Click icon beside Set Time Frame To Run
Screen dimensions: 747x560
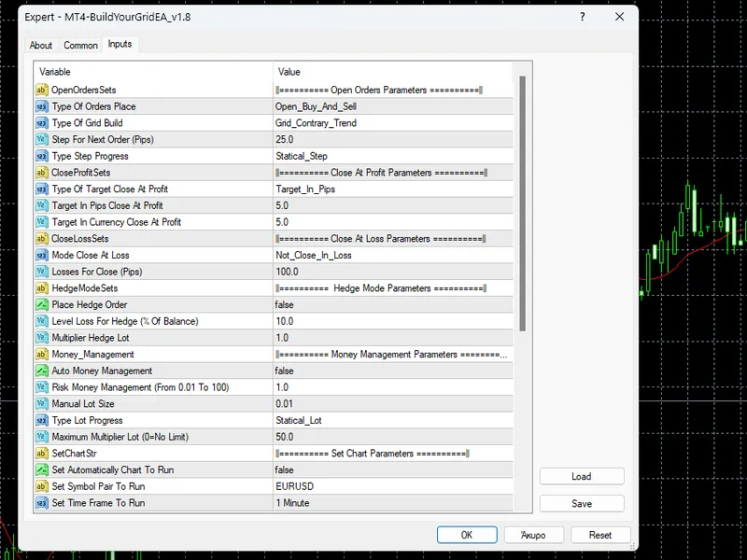pos(42,503)
